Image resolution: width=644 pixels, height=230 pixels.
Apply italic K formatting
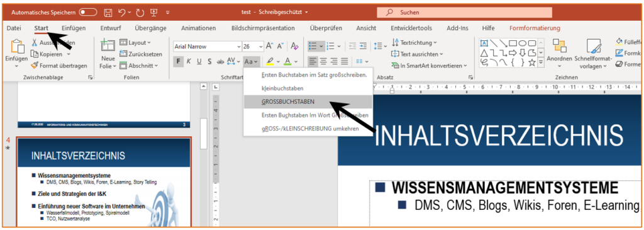[x=189, y=62]
